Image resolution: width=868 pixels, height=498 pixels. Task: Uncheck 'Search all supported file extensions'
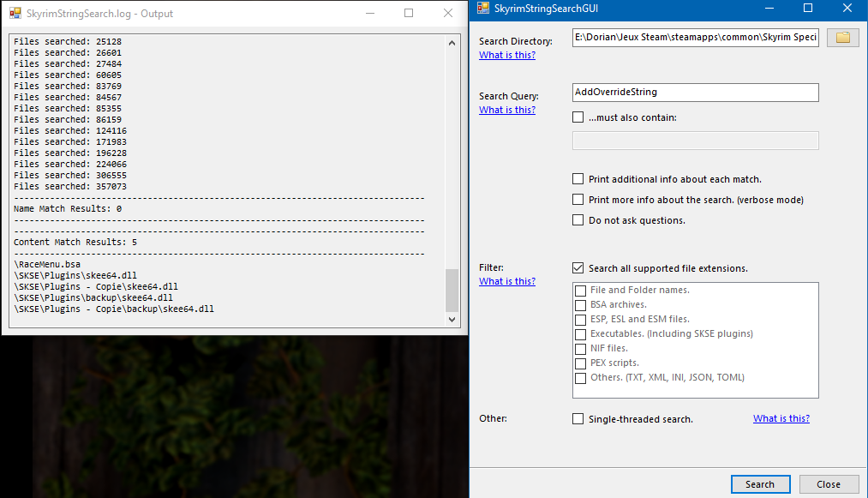(x=578, y=268)
